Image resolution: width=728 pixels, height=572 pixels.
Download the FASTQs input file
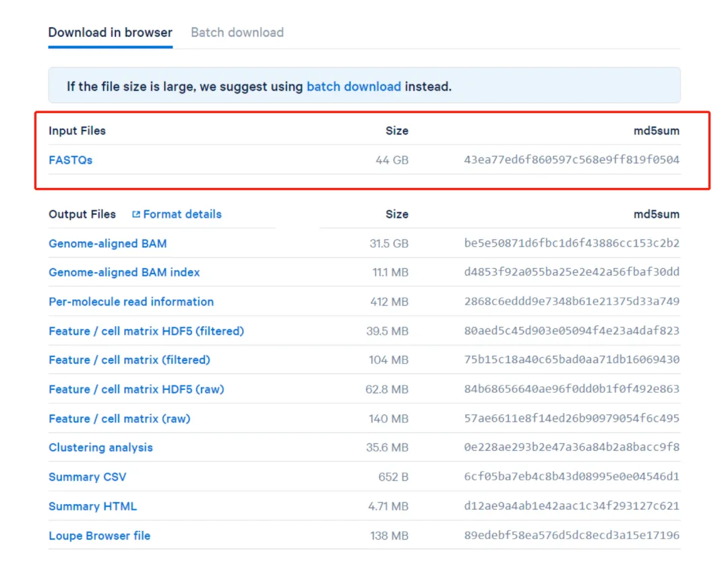click(x=70, y=160)
